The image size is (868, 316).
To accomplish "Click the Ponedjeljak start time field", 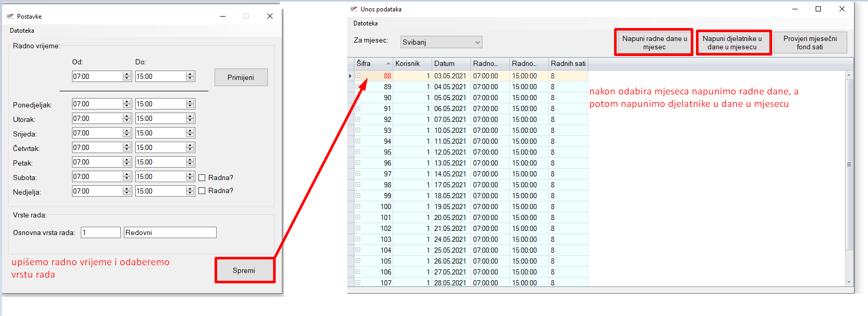I will 97,104.
